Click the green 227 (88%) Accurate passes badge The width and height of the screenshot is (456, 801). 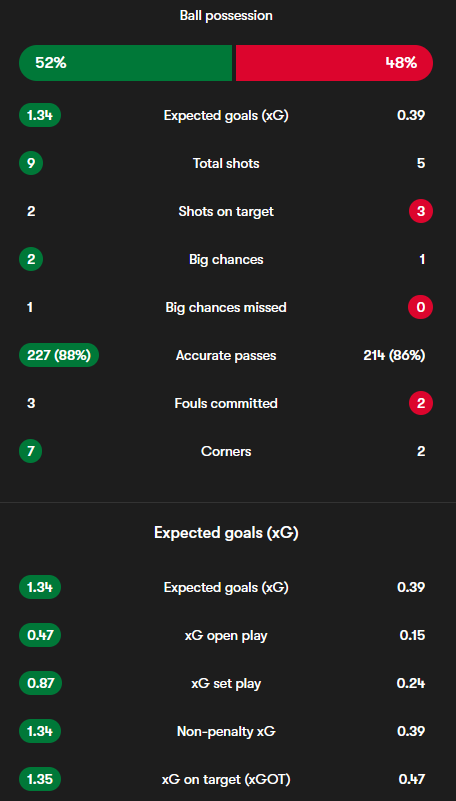click(x=59, y=356)
